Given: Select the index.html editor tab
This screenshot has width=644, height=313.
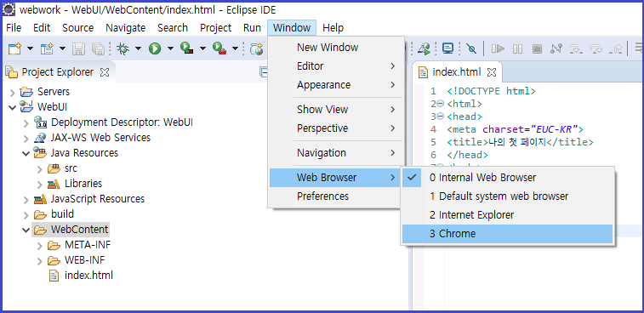Looking at the screenshot, I should [456, 72].
